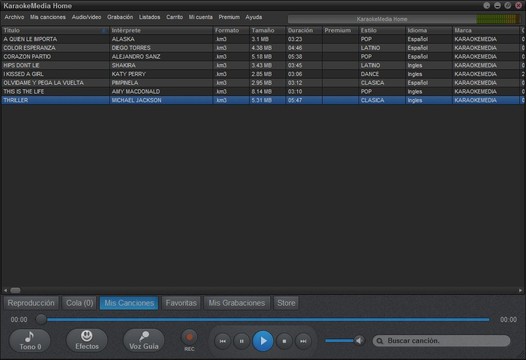The width and height of the screenshot is (526, 360).
Task: Open the Mi cuenta menu
Action: click(x=201, y=17)
